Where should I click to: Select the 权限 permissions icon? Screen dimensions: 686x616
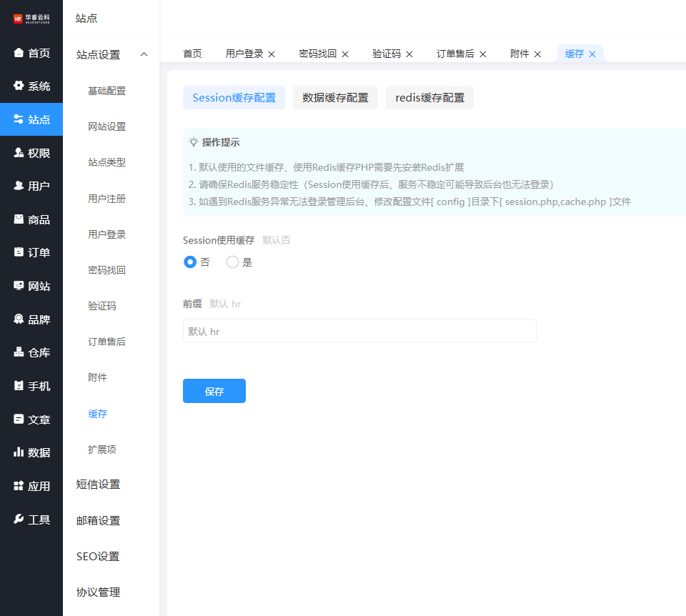19,153
